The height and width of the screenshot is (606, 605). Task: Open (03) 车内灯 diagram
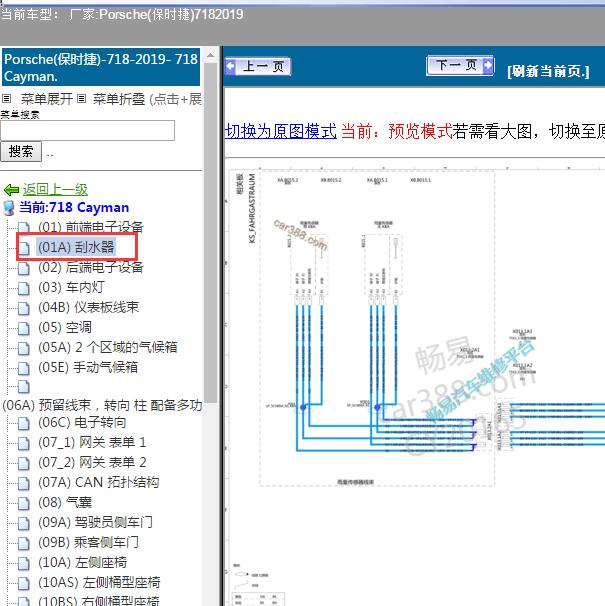tap(71, 288)
